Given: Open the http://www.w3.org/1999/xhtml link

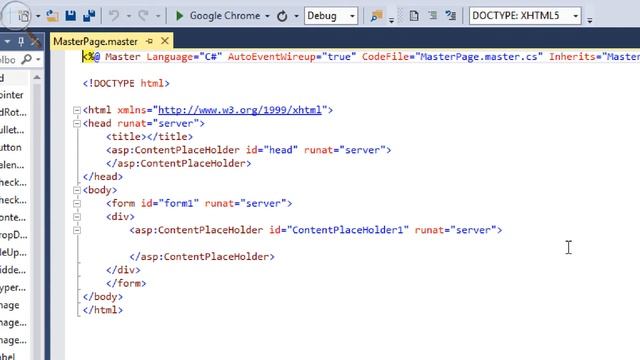Looking at the screenshot, I should (240, 110).
